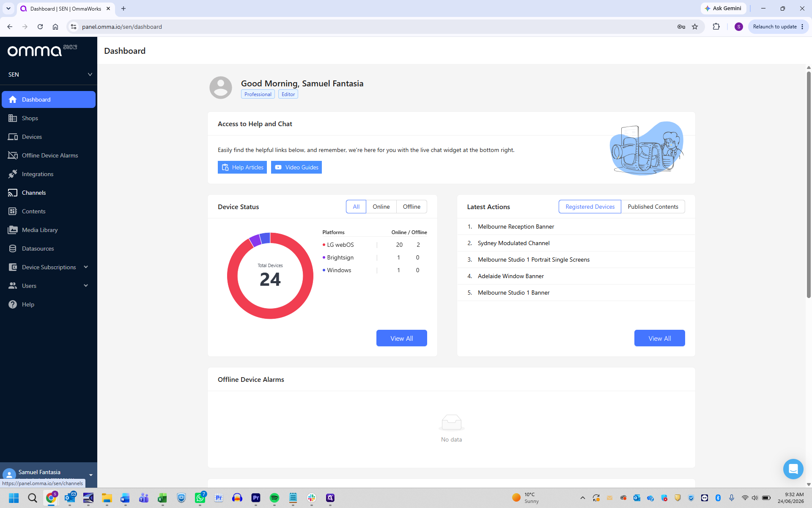Open WhatsApp from the taskbar
The height and width of the screenshot is (508, 812).
click(200, 498)
